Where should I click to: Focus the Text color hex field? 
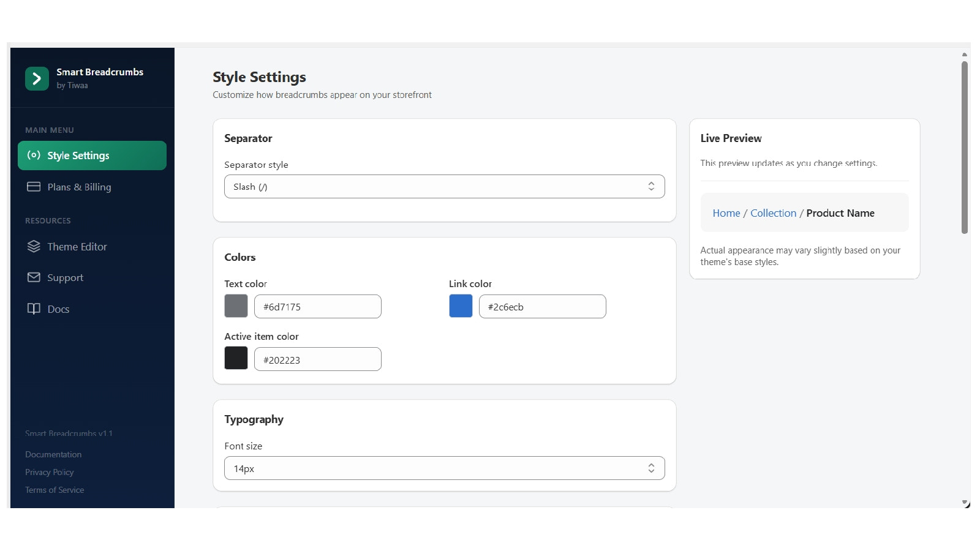(318, 307)
